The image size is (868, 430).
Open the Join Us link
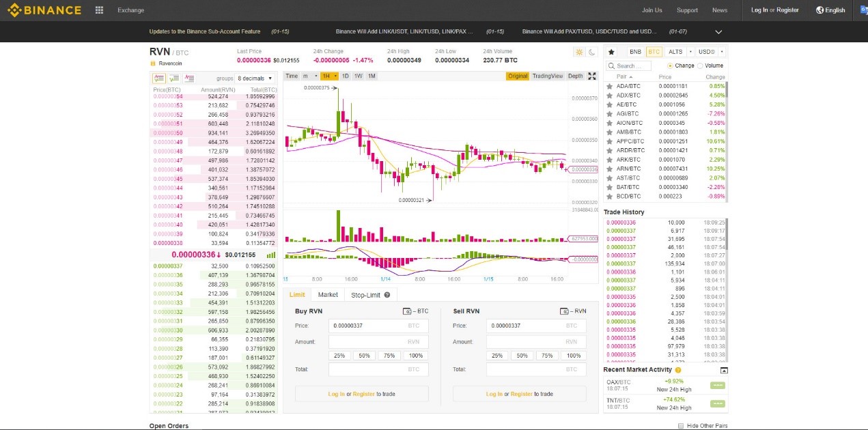pyautogui.click(x=652, y=10)
